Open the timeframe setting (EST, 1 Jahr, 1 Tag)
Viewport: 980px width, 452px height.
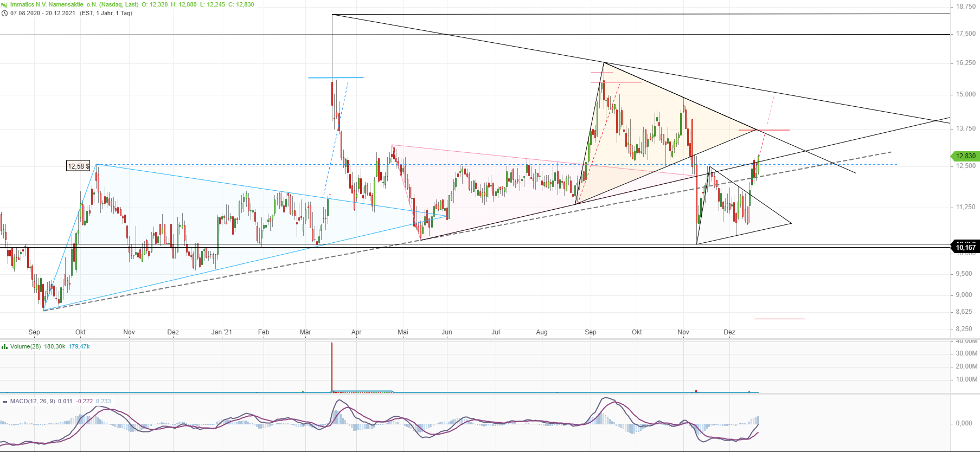[x=106, y=13]
